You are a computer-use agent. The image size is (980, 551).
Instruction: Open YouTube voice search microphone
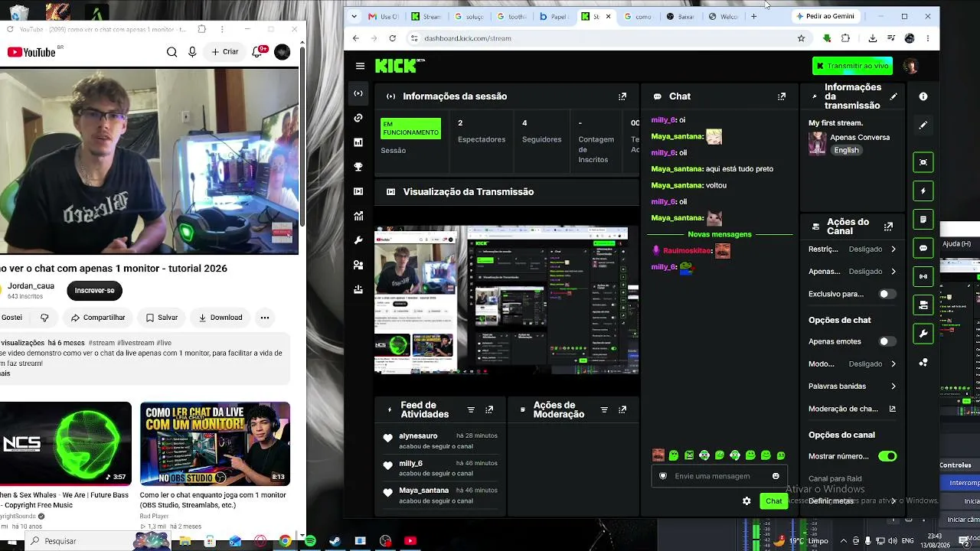(x=192, y=52)
